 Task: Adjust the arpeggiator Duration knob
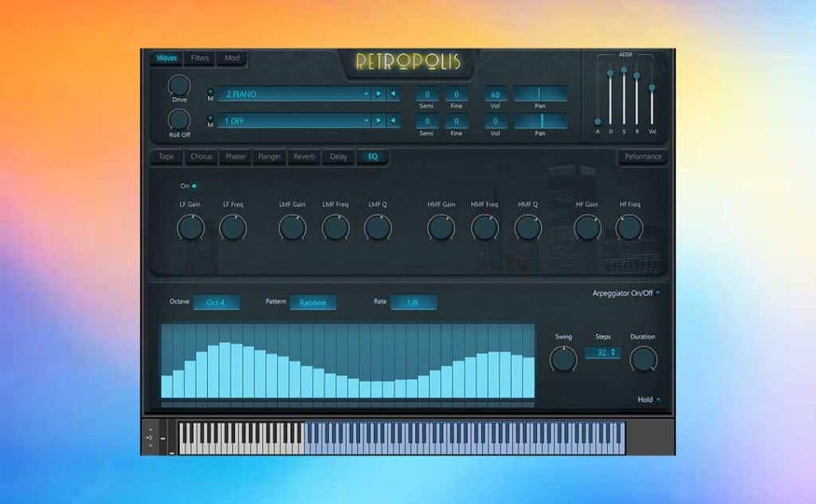tap(643, 359)
